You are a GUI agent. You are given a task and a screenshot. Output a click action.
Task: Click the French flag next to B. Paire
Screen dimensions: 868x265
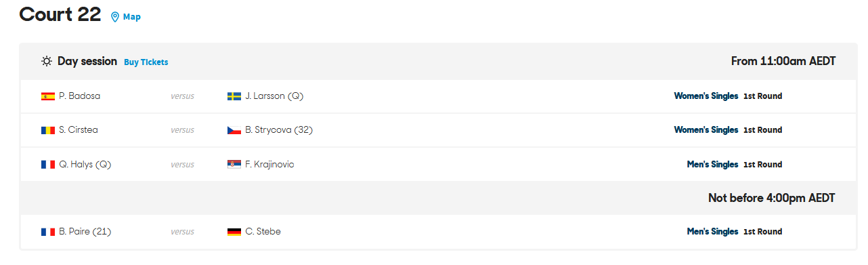click(48, 232)
